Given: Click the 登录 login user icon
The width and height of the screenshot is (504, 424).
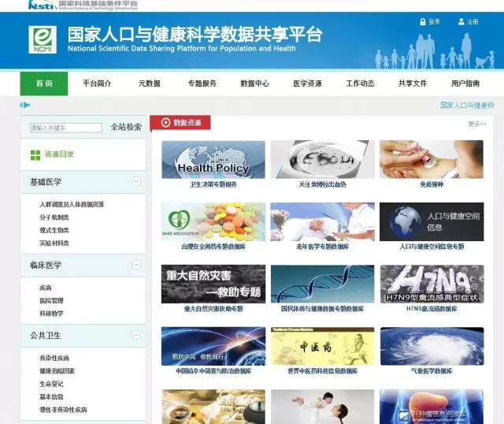Looking at the screenshot, I should 421,21.
